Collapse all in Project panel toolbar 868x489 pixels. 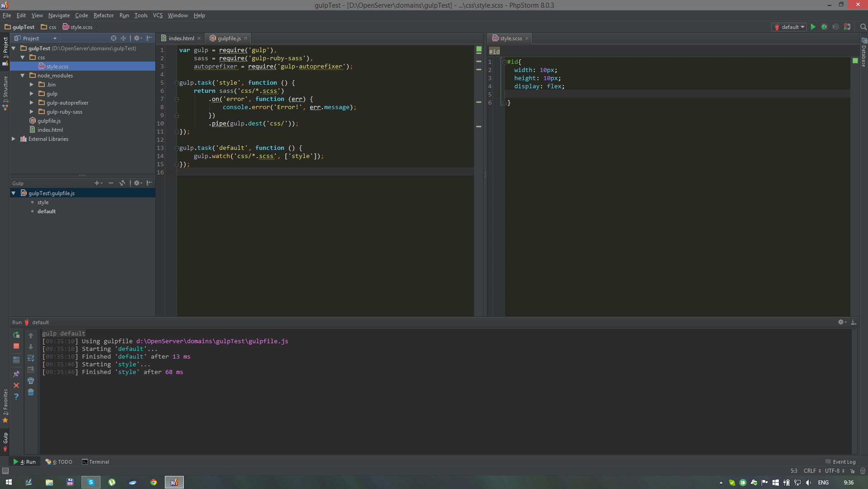(x=123, y=38)
